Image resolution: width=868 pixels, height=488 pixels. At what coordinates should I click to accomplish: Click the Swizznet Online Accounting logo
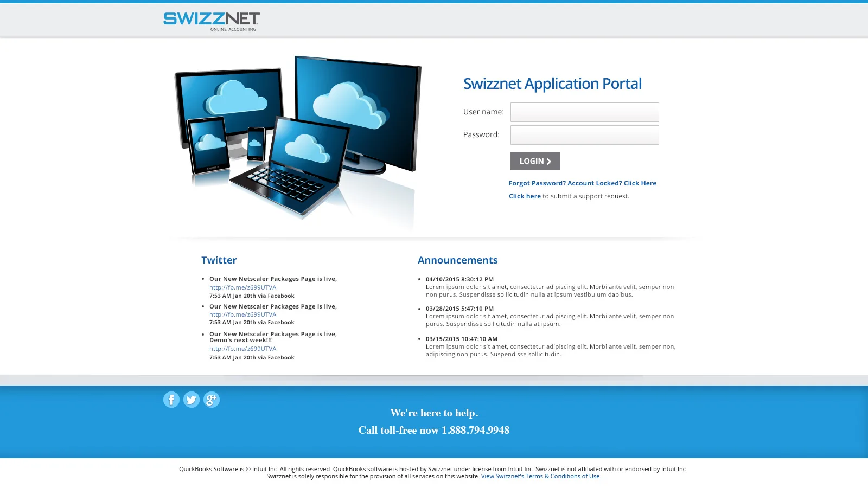[x=212, y=22]
